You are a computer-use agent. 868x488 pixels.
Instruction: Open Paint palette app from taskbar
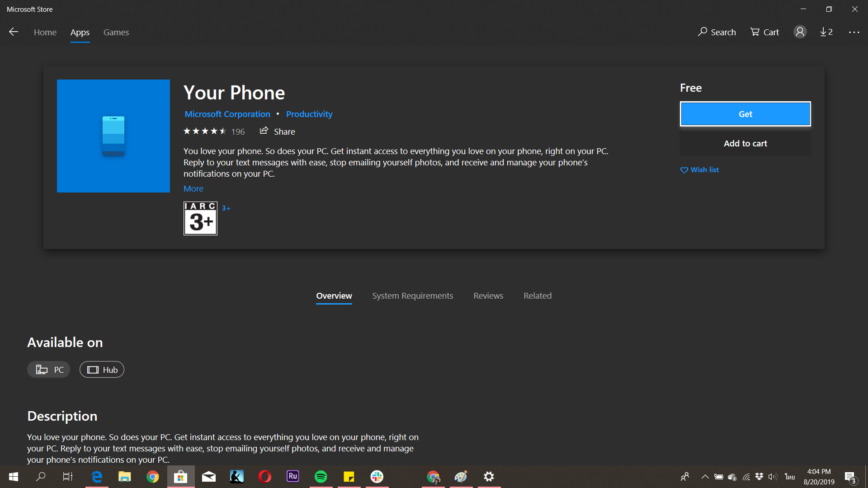click(461, 477)
